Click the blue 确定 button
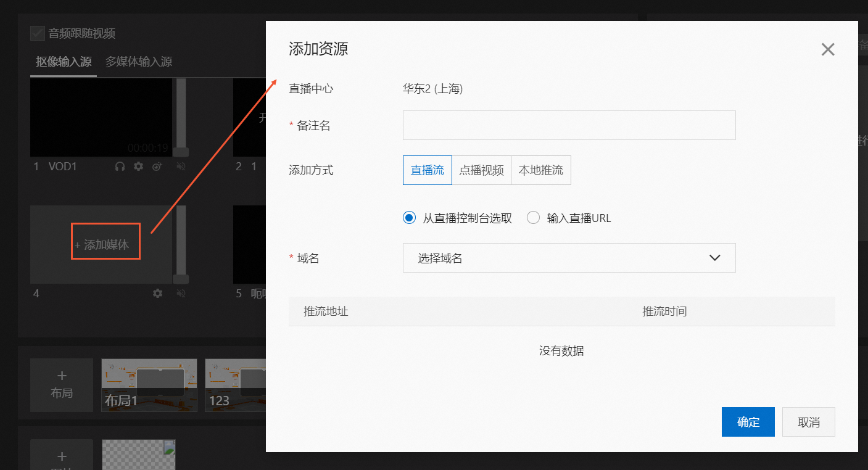This screenshot has height=470, width=868. click(x=748, y=422)
